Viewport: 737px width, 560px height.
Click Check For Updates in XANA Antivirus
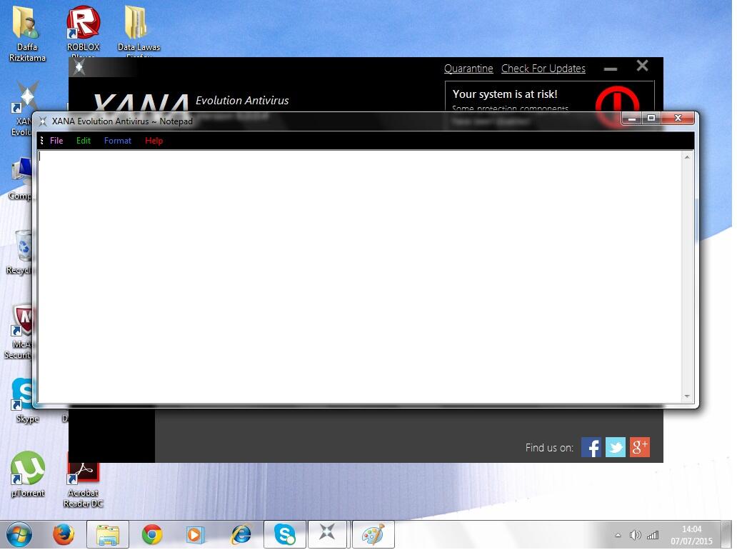pyautogui.click(x=543, y=69)
